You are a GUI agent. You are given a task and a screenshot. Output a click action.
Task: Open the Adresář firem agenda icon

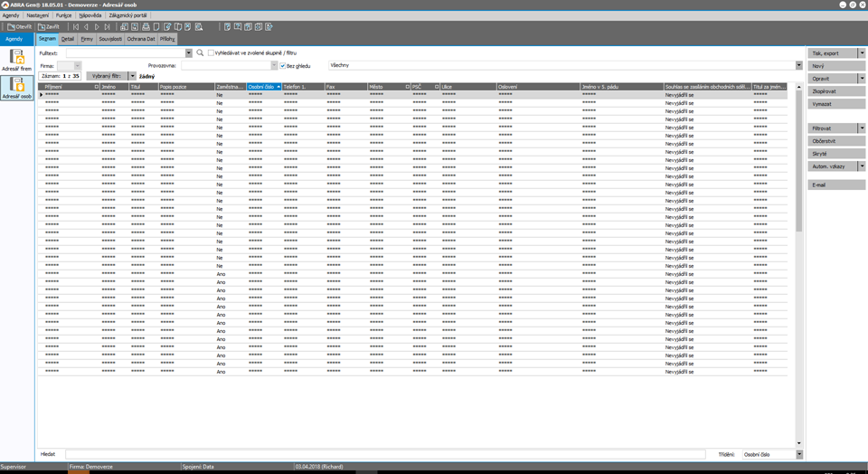pyautogui.click(x=16, y=60)
